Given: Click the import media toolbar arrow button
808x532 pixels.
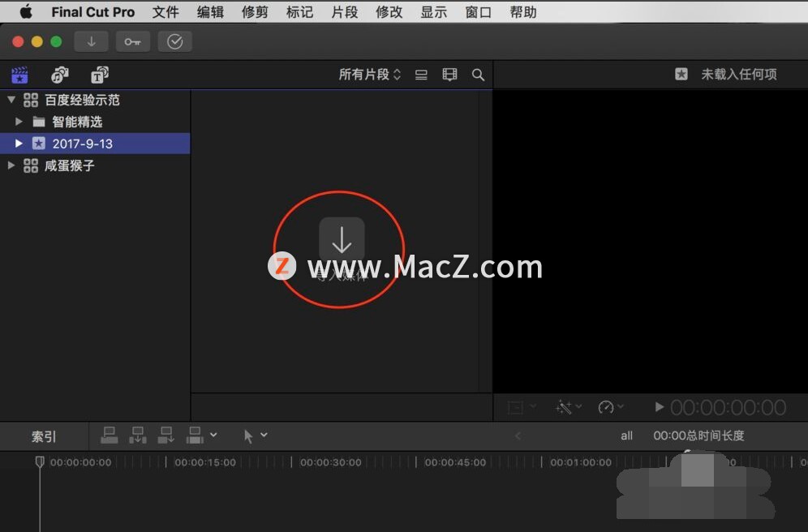Looking at the screenshot, I should tap(91, 41).
